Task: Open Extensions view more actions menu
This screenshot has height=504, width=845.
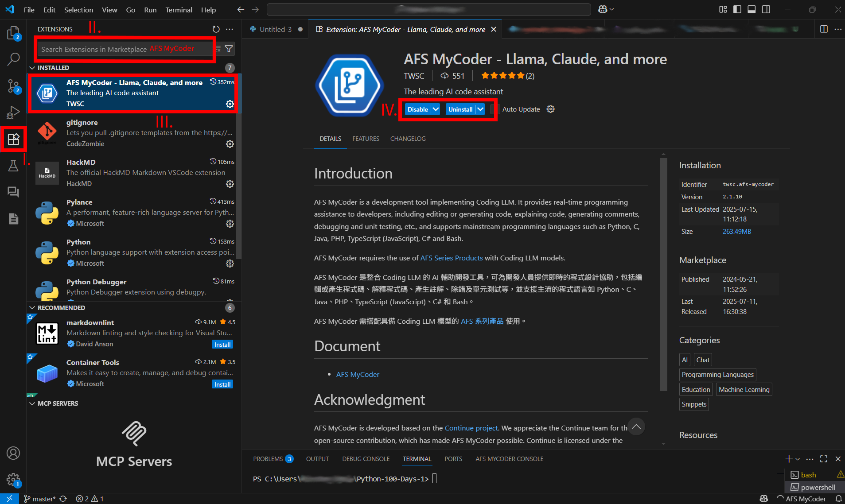Action: (x=230, y=29)
